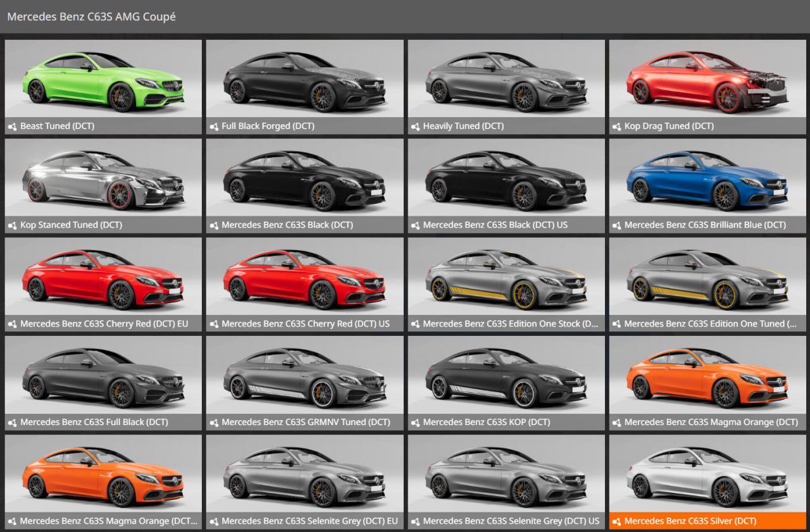Click the config icon beside Kop Drag Tuned
810x532 pixels.
click(616, 127)
